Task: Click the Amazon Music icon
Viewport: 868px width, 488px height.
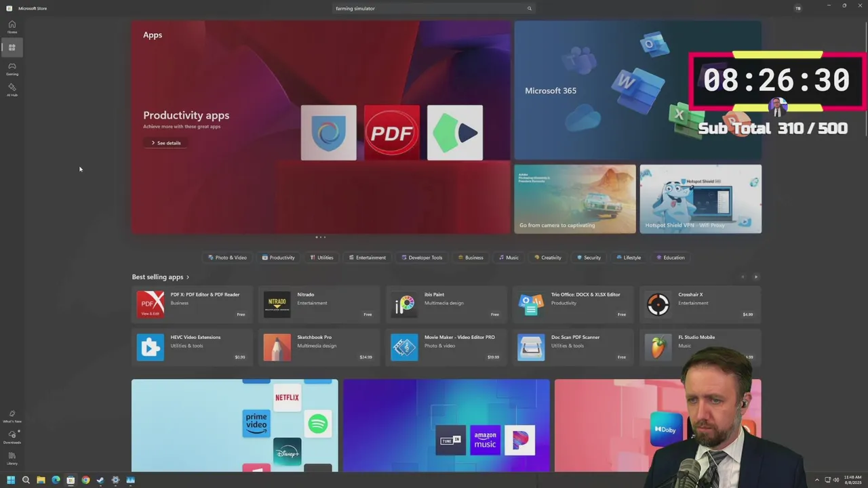Action: point(486,440)
